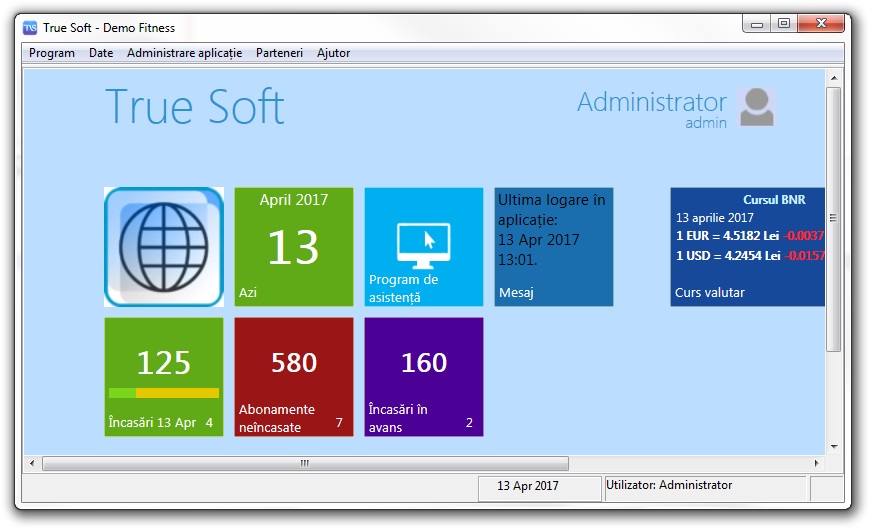This screenshot has height=530, width=870.
Task: Click the Administrator user avatar icon
Action: [x=757, y=107]
